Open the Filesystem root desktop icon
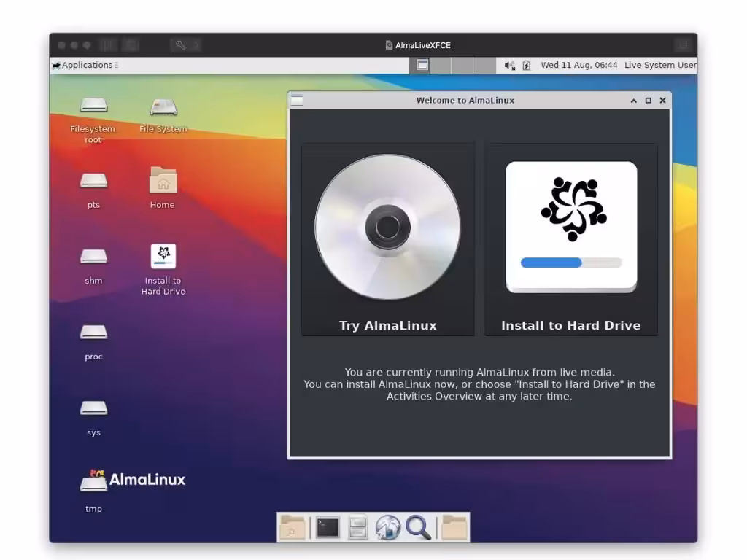The image size is (747, 560). (x=93, y=106)
